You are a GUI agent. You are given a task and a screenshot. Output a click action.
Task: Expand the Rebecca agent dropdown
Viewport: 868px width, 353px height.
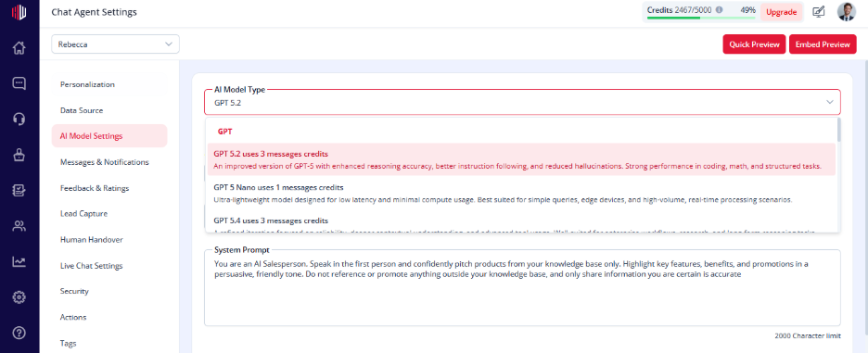(115, 44)
